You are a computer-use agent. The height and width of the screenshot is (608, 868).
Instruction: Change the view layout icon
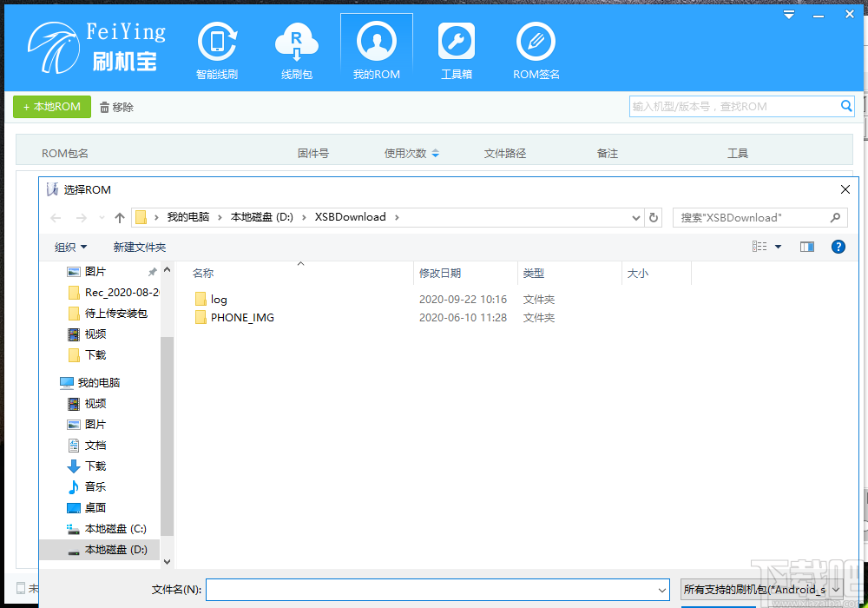(x=759, y=247)
